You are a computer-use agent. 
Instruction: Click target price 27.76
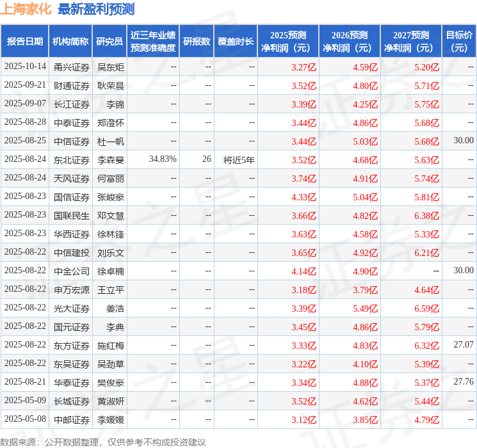pos(464,381)
